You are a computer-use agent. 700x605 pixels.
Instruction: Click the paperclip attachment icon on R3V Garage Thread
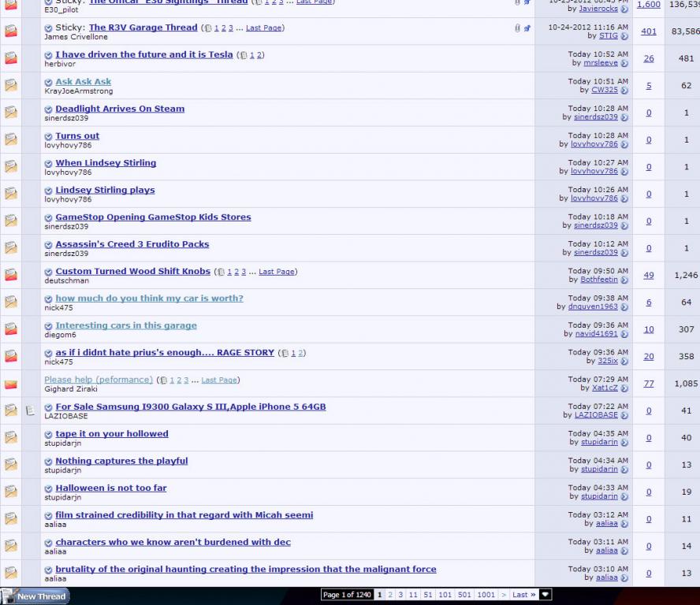(518, 28)
